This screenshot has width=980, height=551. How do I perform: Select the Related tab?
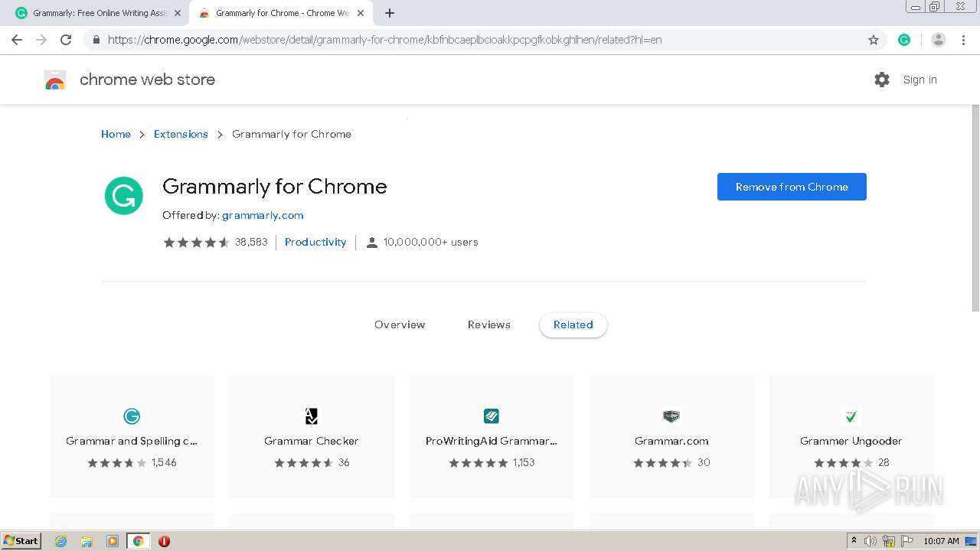coord(573,324)
